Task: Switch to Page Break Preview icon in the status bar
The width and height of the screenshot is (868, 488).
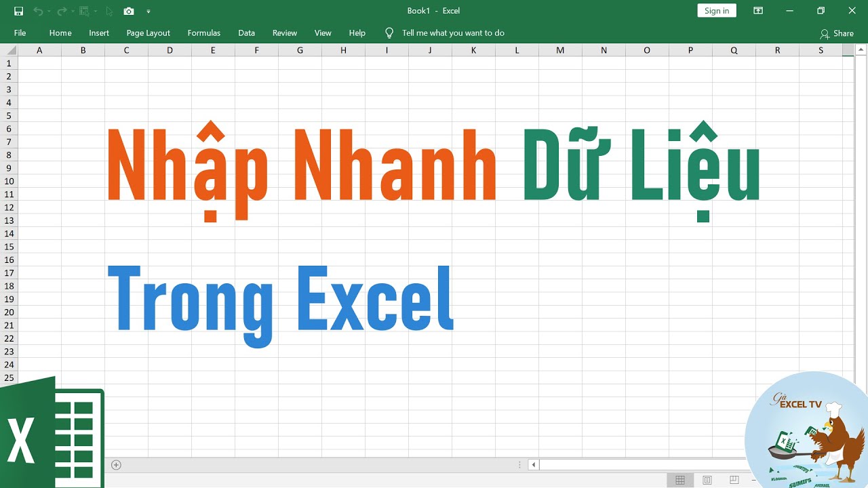Action: (x=734, y=481)
